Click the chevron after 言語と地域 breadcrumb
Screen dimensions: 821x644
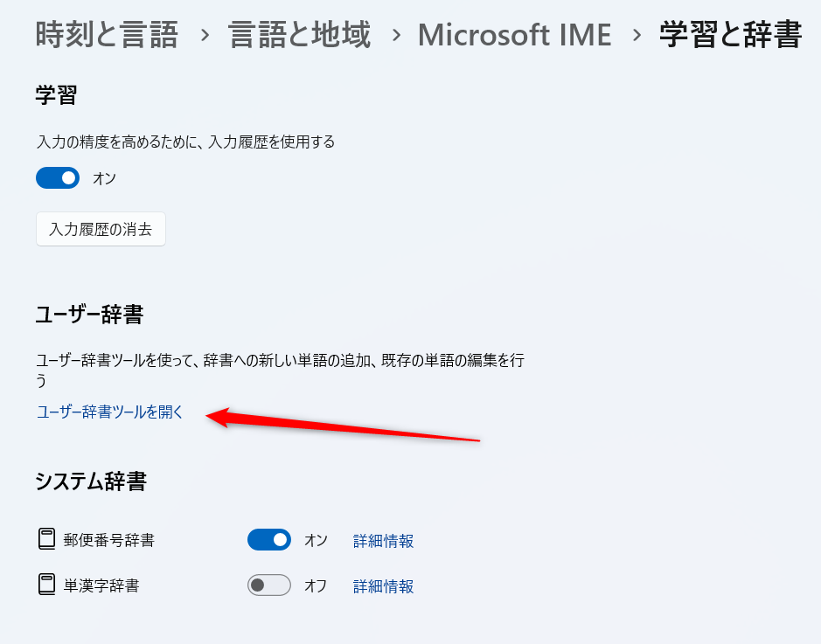coord(395,36)
